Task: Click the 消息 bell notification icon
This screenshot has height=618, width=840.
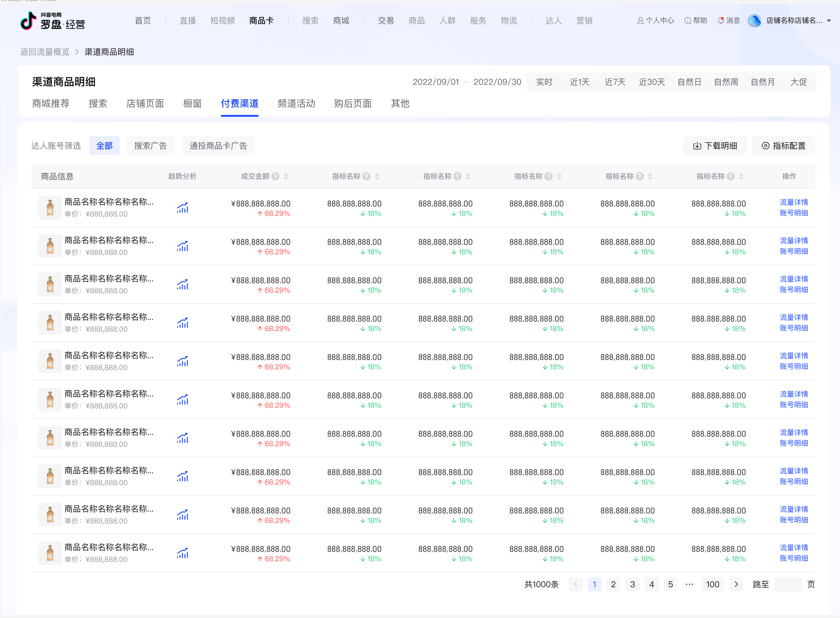Action: (721, 20)
